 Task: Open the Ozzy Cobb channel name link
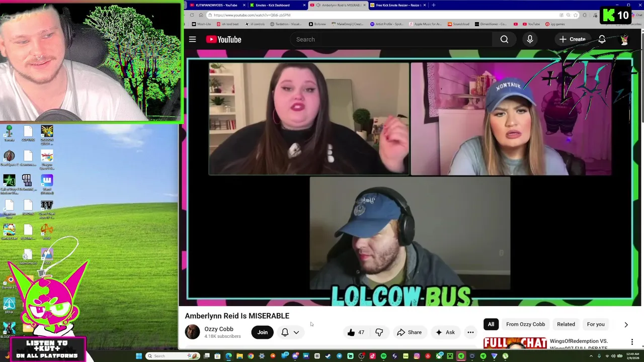(x=219, y=329)
